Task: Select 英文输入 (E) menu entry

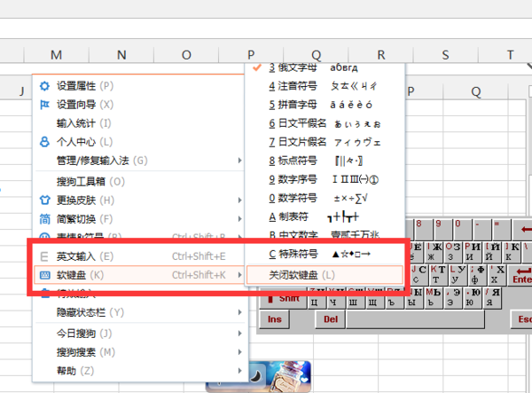Action: 139,256
